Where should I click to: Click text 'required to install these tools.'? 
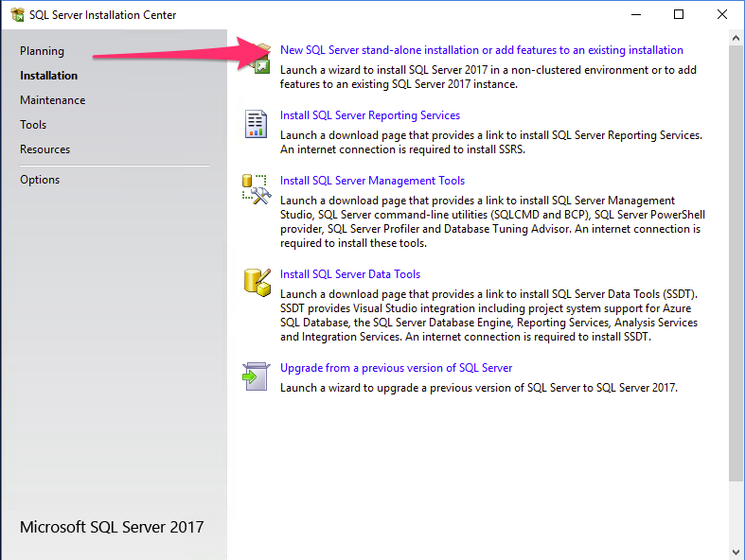pyautogui.click(x=353, y=243)
